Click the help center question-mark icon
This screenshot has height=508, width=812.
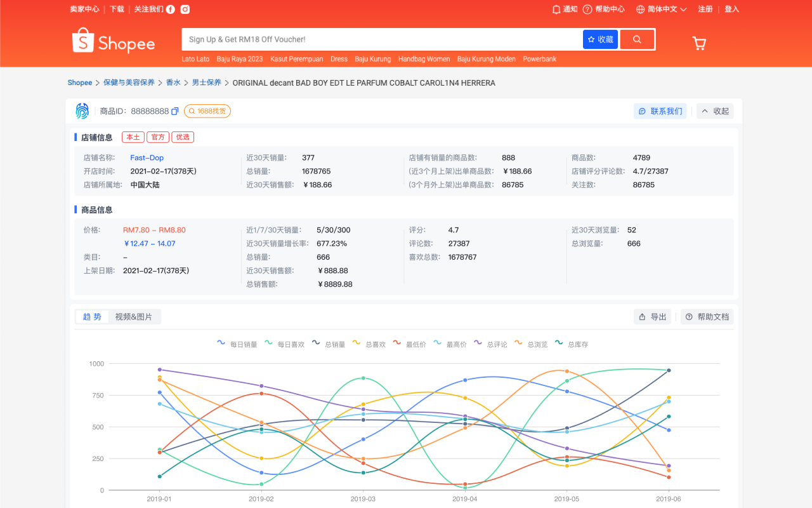tap(587, 10)
